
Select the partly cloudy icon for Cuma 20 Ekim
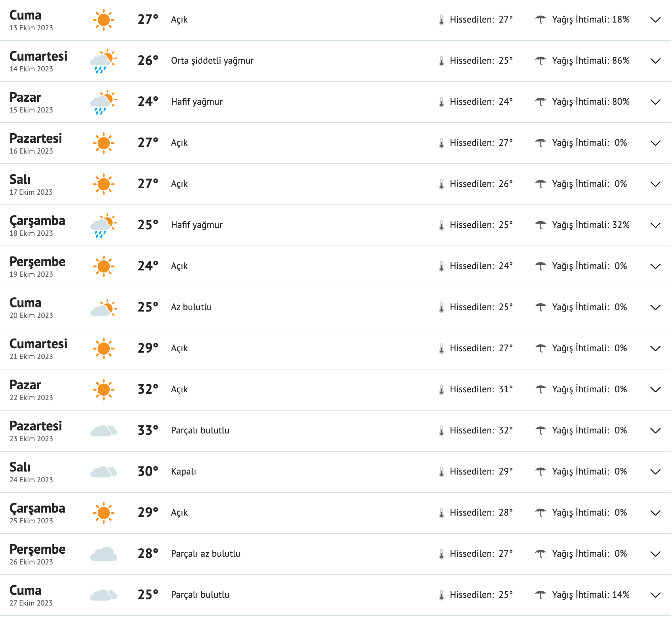pos(103,307)
